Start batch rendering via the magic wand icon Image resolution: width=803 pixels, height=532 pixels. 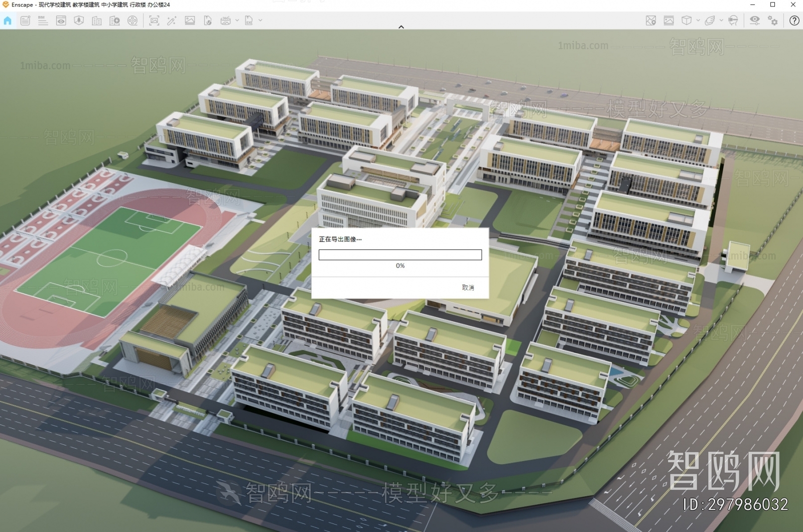pos(172,21)
